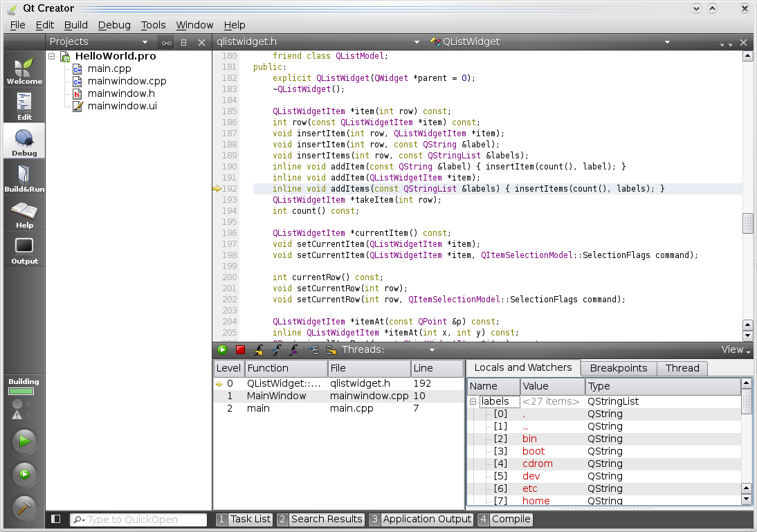
Task: Switch to Edit mode
Action: pos(24,106)
